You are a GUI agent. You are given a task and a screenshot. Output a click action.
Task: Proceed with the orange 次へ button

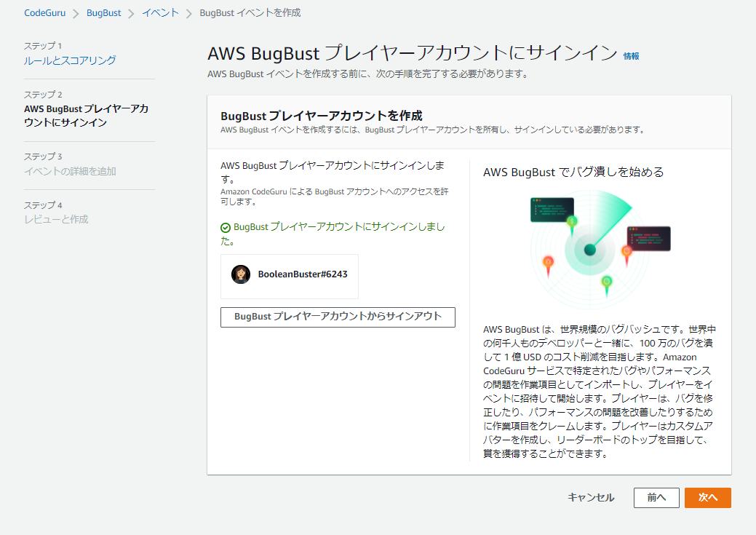click(708, 497)
